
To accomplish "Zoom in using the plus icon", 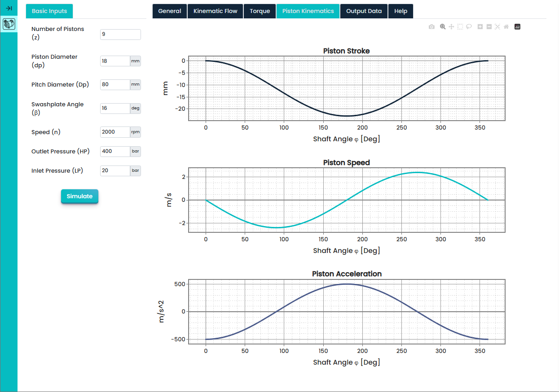I will pyautogui.click(x=480, y=27).
